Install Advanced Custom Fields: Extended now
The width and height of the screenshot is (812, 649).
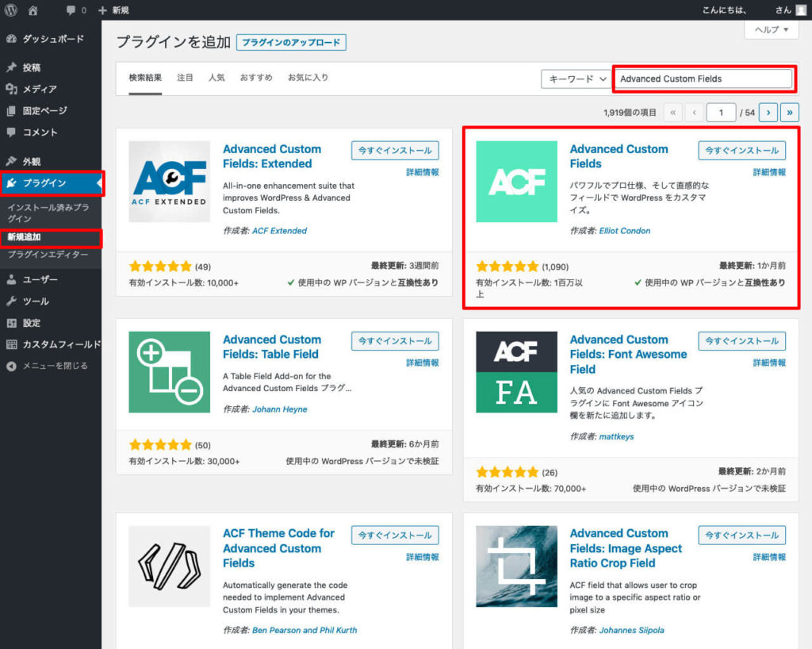(x=395, y=151)
